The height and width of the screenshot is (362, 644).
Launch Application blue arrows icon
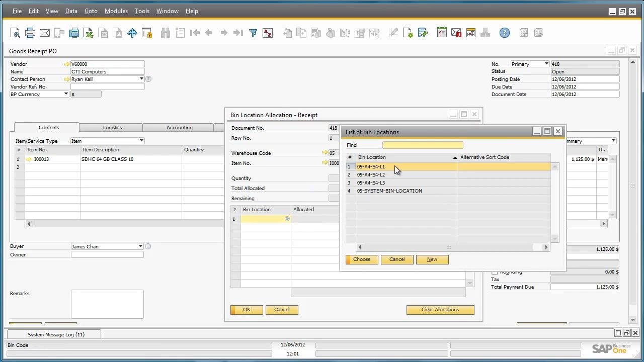[x=132, y=33]
